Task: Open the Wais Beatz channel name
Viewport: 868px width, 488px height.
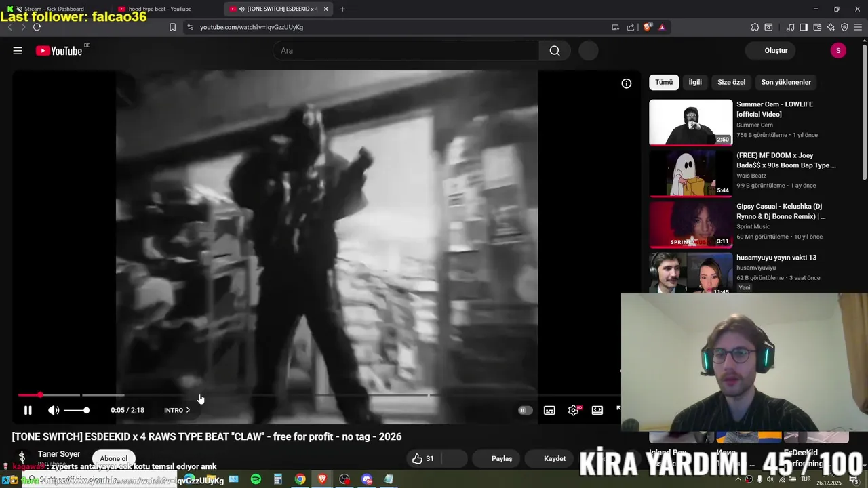Action: pos(751,176)
